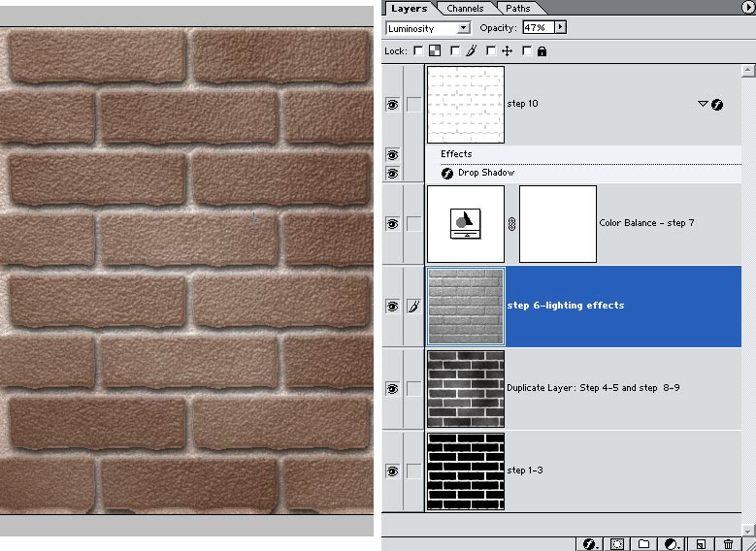Click the padlock lock-all icon
This screenshot has height=551, width=756.
click(x=542, y=51)
